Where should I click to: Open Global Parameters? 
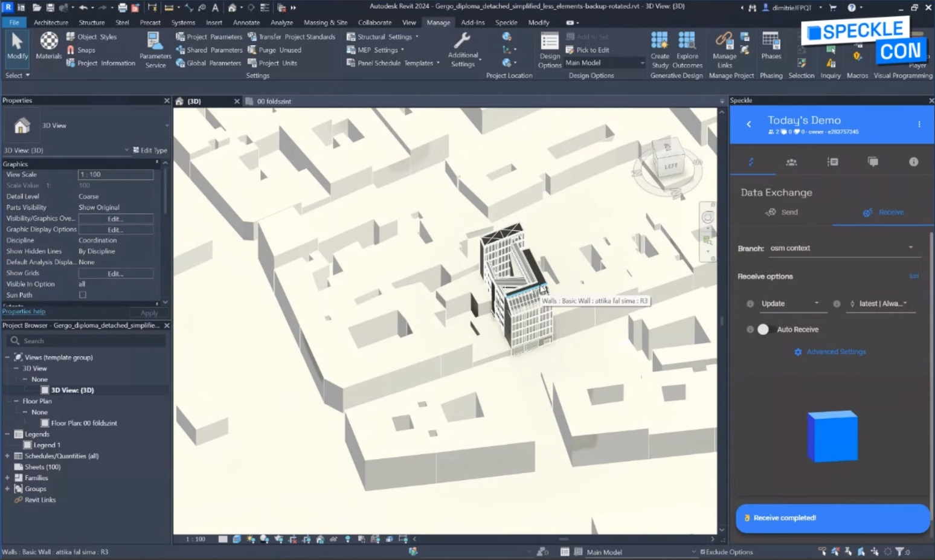(209, 63)
